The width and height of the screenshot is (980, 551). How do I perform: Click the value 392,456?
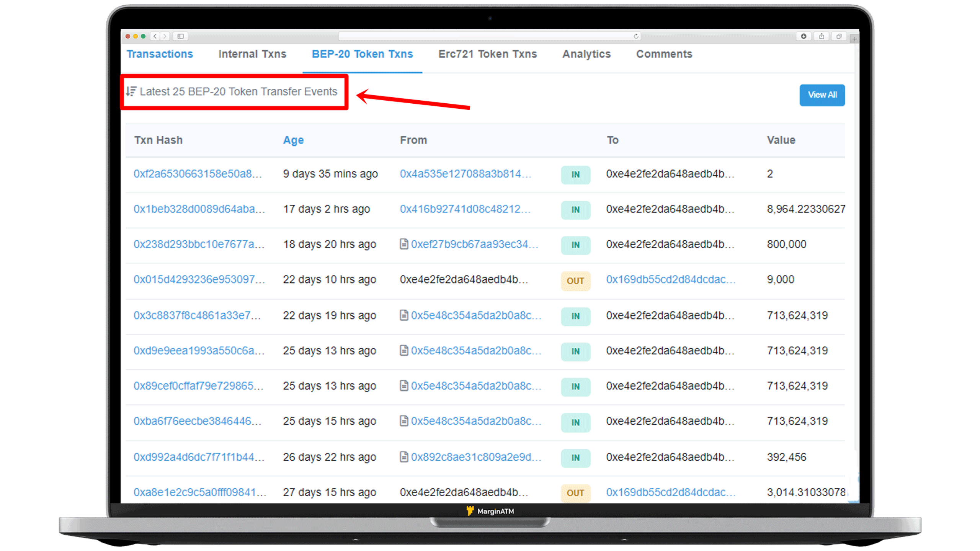tap(786, 457)
